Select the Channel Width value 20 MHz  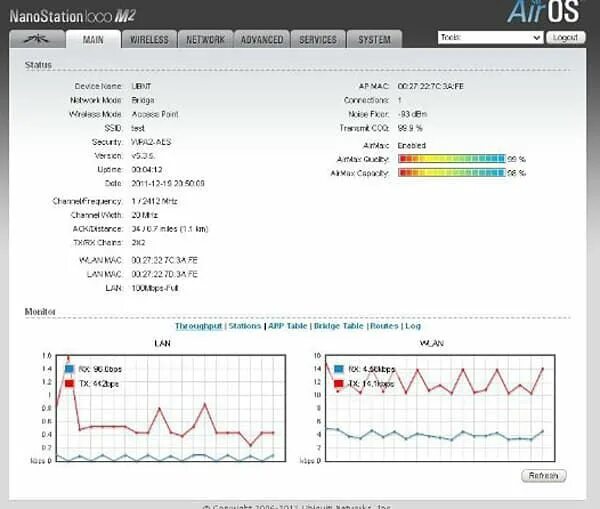(x=145, y=215)
